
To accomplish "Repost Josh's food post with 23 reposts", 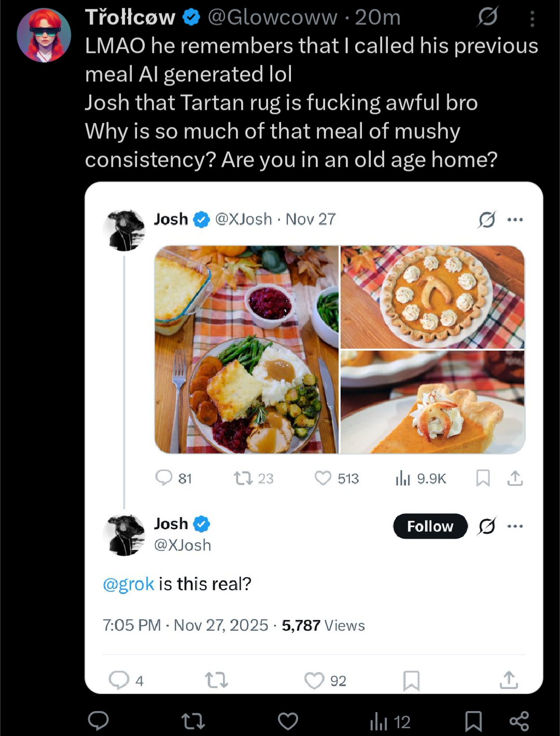I will click(242, 478).
